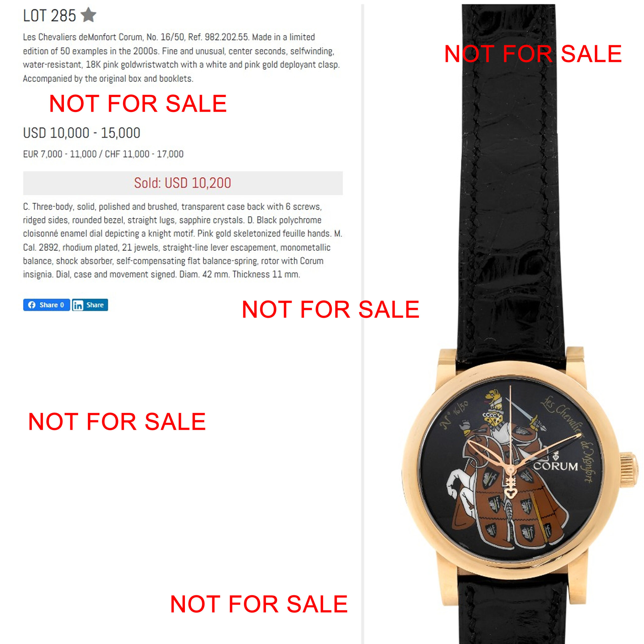Click the LOT 285 heading

pos(49,16)
